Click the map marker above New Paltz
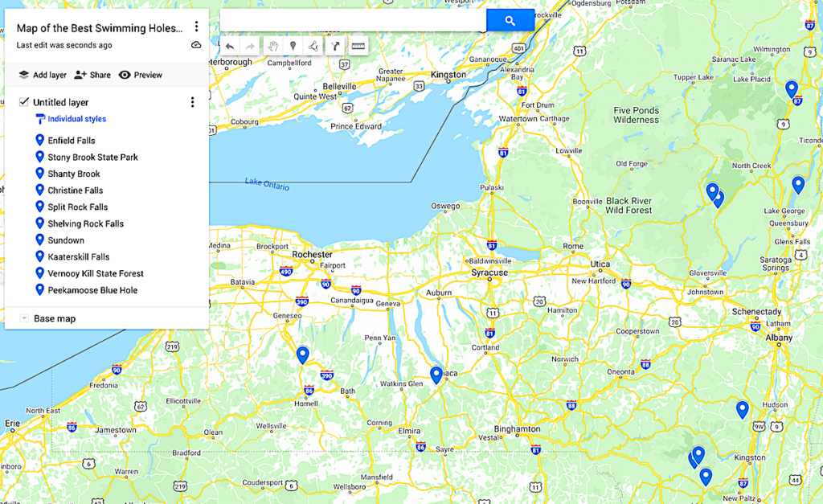The image size is (823, 504). click(706, 477)
